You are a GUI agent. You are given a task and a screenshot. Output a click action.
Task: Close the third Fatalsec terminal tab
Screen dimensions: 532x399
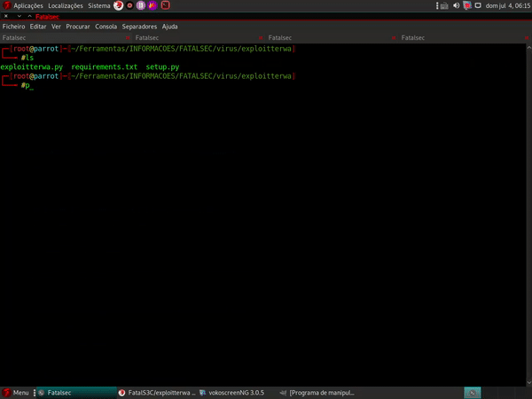click(x=394, y=37)
